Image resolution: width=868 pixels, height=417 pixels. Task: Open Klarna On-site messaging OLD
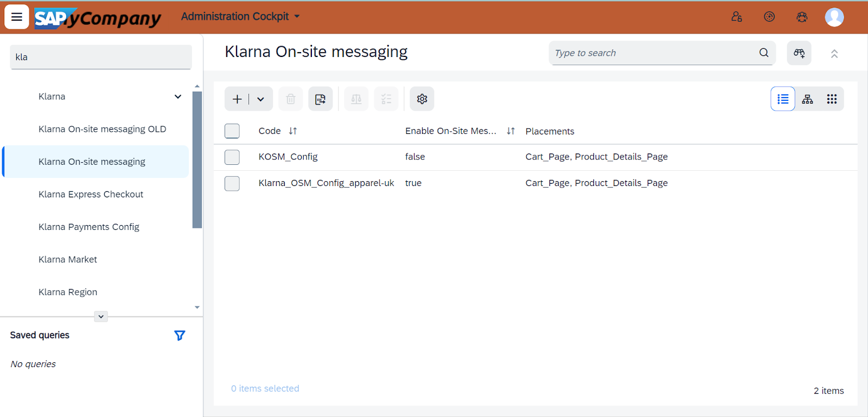(103, 129)
